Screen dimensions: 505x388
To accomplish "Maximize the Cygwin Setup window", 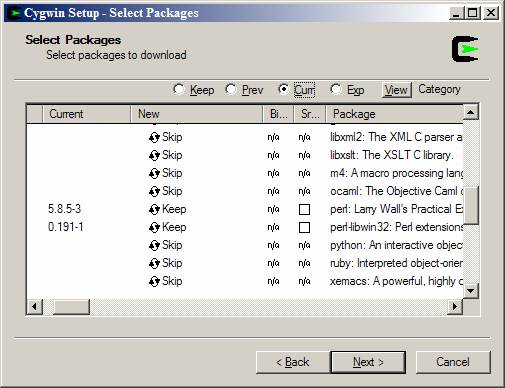I will (x=472, y=13).
